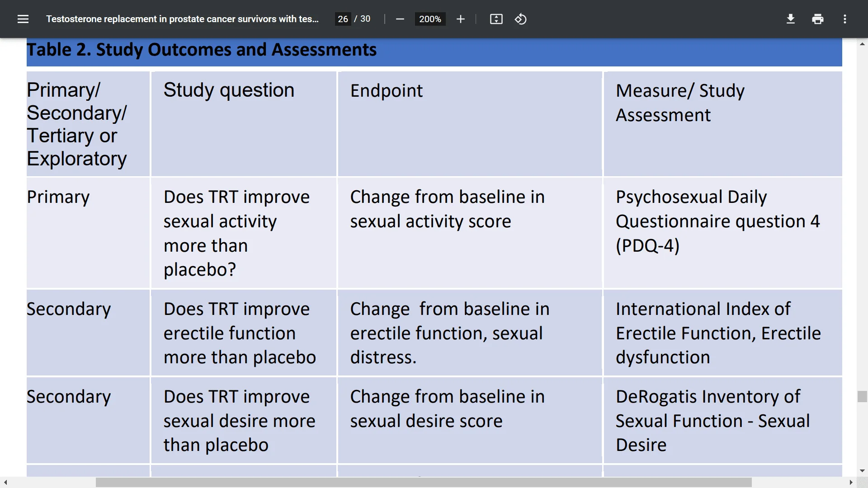868x488 pixels.
Task: Open document title truncated filename menu
Action: [x=183, y=19]
